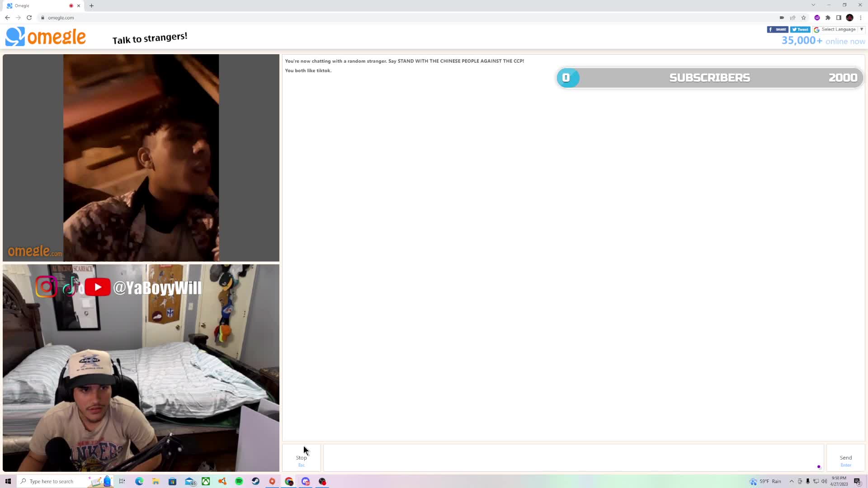868x488 pixels.
Task: Launch Steam from the taskbar
Action: [x=255, y=481]
